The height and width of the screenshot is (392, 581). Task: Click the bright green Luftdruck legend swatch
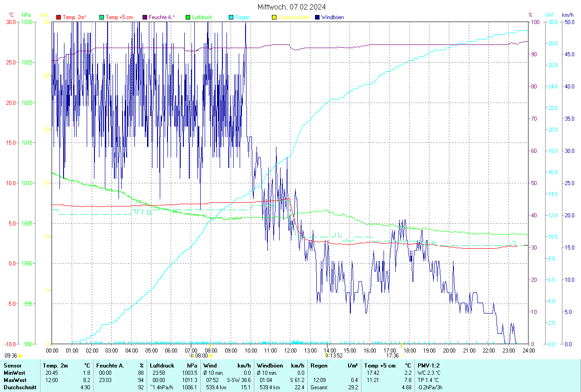(x=188, y=17)
